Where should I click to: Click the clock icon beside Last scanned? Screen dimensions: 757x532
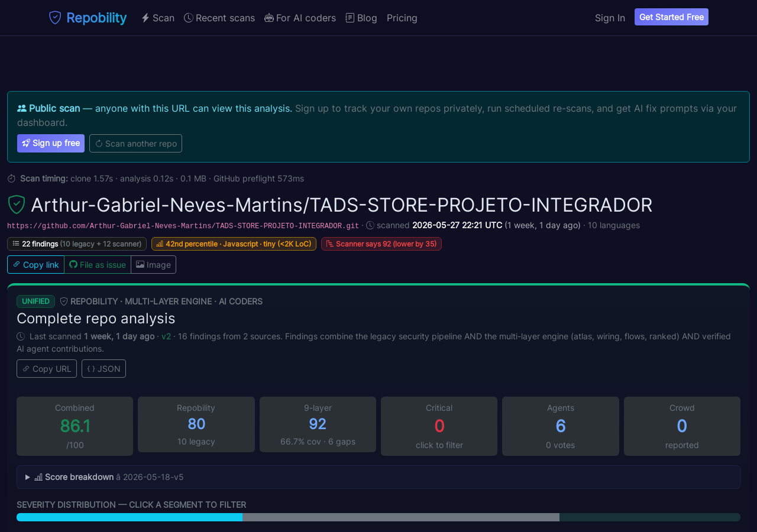[x=21, y=336]
